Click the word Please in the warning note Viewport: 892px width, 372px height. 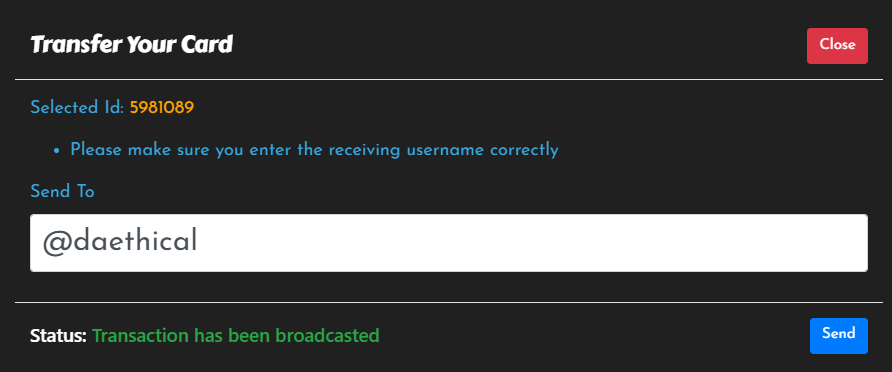96,150
